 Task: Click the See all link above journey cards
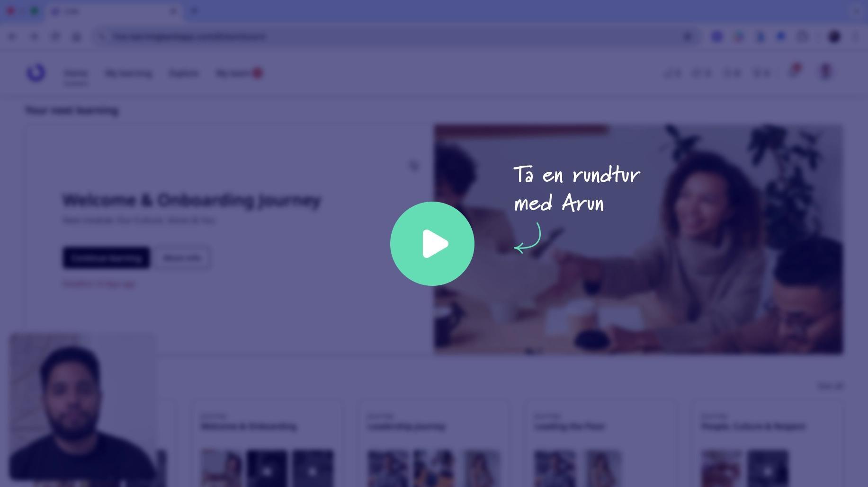coord(830,386)
